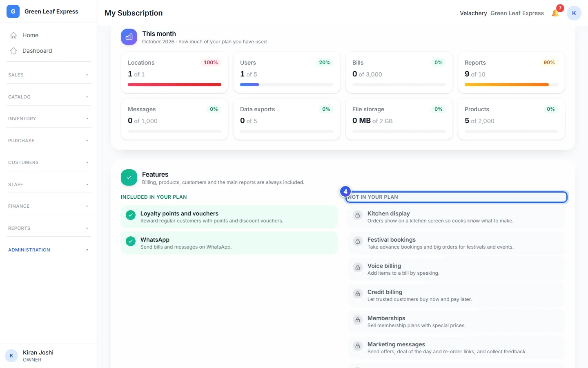
Task: Click the This month chart icon
Action: click(129, 37)
